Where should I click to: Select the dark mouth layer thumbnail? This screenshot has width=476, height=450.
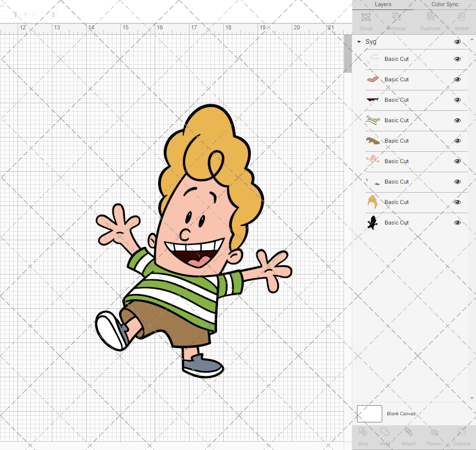pyautogui.click(x=373, y=100)
